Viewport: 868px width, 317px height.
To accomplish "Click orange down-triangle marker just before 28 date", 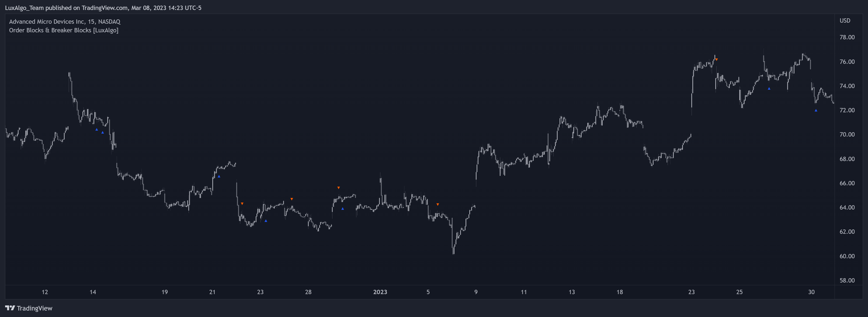I will pyautogui.click(x=292, y=199).
